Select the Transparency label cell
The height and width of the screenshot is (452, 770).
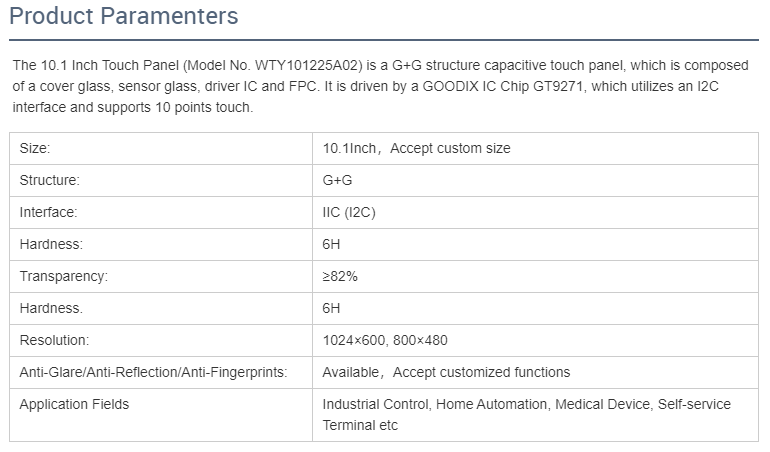pyautogui.click(x=161, y=276)
